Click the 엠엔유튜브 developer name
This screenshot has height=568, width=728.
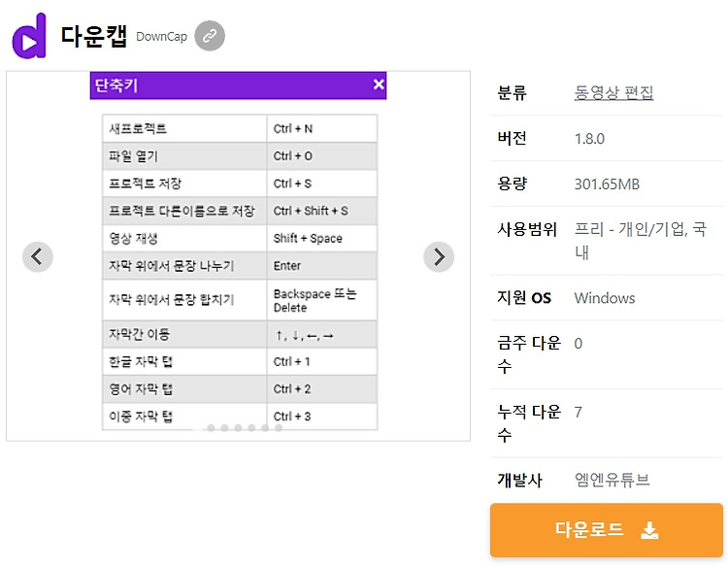pos(612,480)
